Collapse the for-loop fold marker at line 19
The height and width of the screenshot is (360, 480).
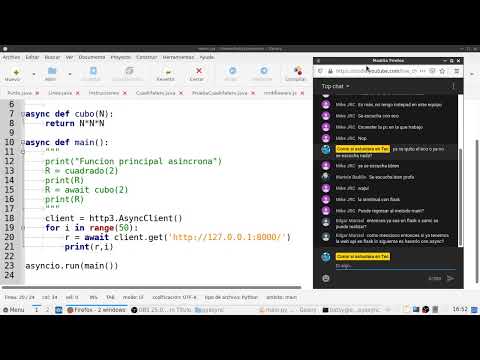23,228
